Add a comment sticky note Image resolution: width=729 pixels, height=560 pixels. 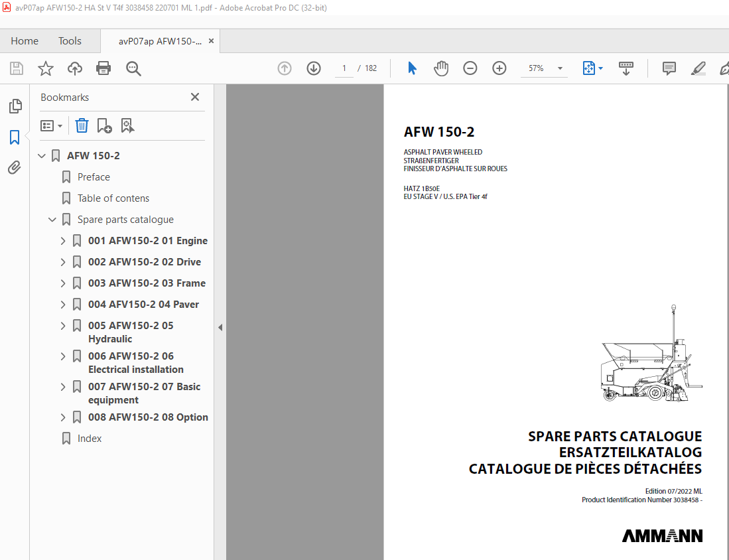pos(669,68)
